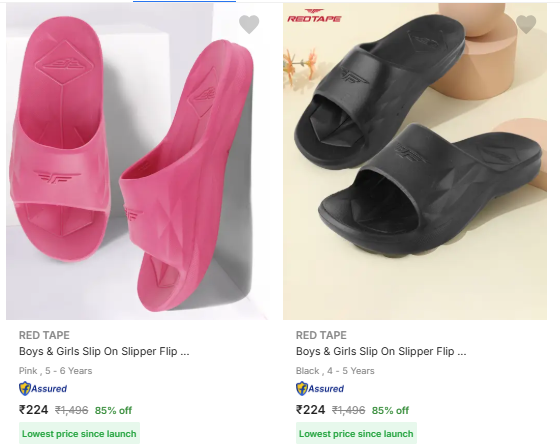
Task: Open black Boys & Girls Slip On Slipper title
Action: [x=381, y=352]
